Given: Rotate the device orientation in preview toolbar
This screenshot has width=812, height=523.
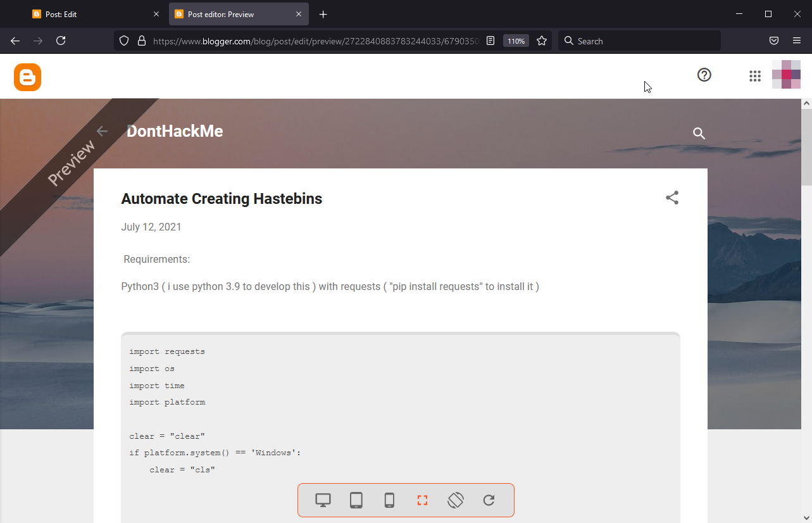Looking at the screenshot, I should 455,500.
